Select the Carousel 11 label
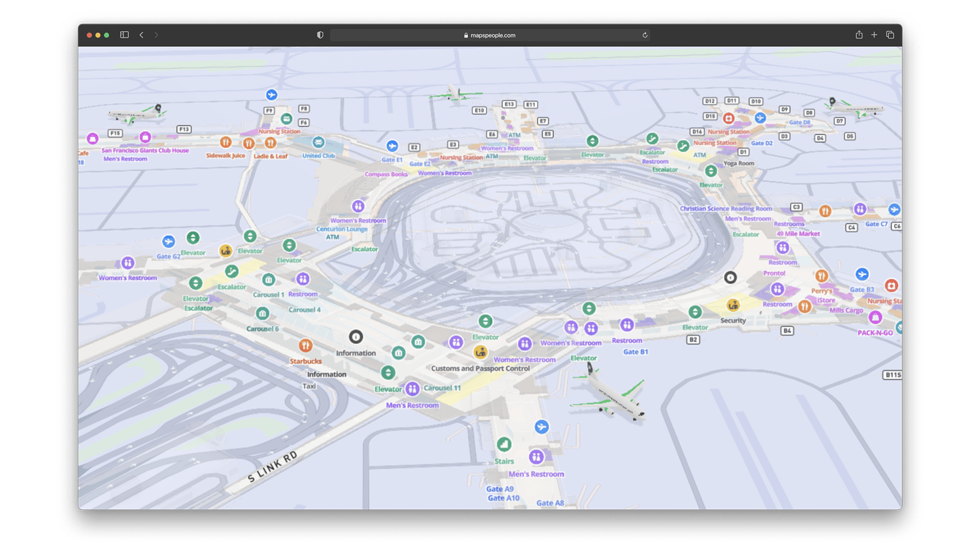Screen dimensions: 980x551 [442, 388]
